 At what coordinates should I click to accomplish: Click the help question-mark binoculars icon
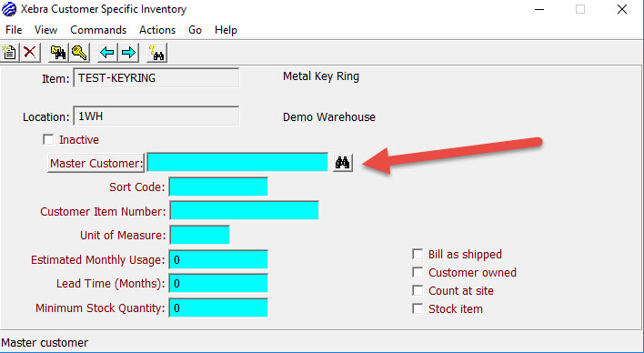(156, 53)
